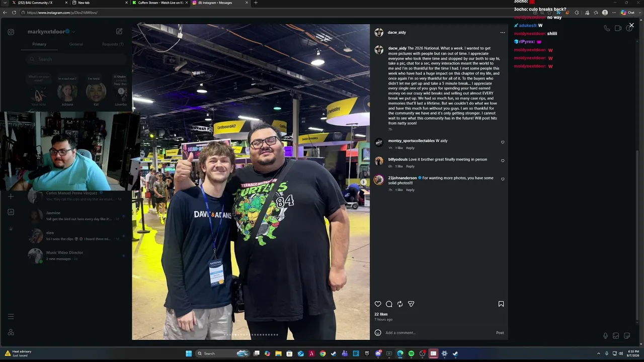
Task: Open the Microsoft Store from the taskbar
Action: tap(289, 353)
